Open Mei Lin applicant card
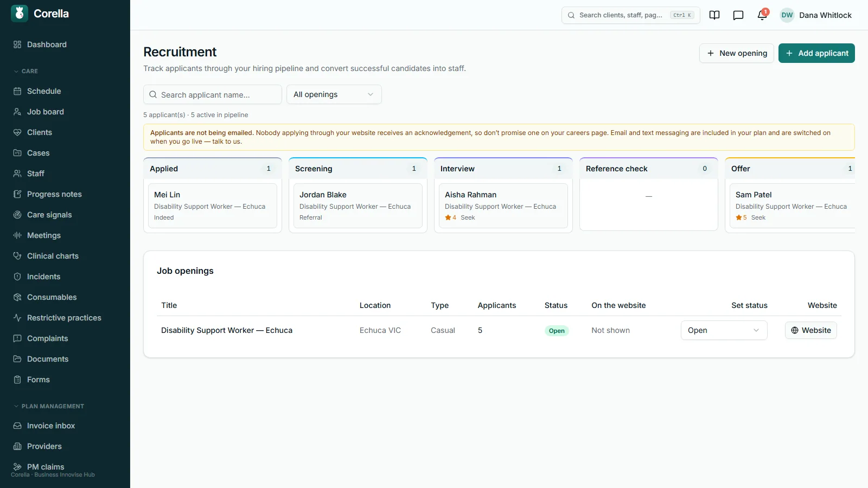The width and height of the screenshot is (868, 488). pos(213,206)
